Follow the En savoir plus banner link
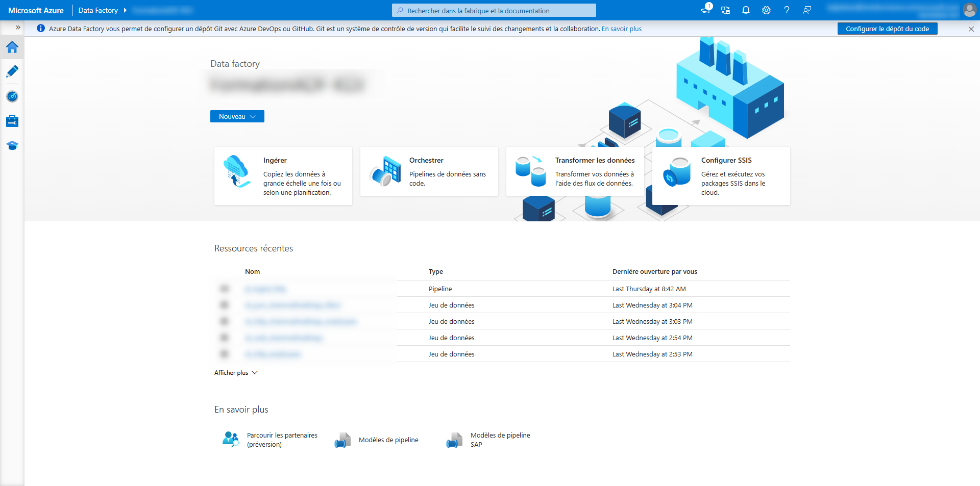Screen dimensions: 980x486 621,29
